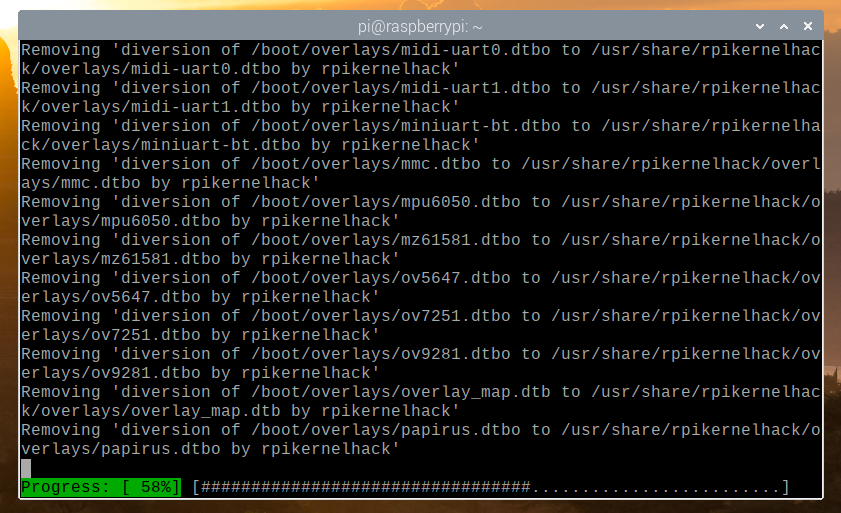The width and height of the screenshot is (841, 513).
Task: Click the terminal cursor block
Action: click(x=26, y=468)
